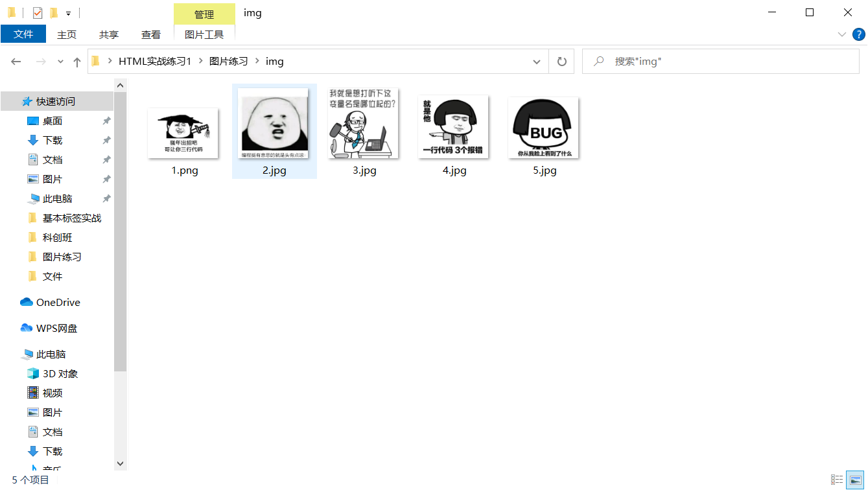
Task: Select 快速访问 in the navigation pane
Action: click(56, 101)
